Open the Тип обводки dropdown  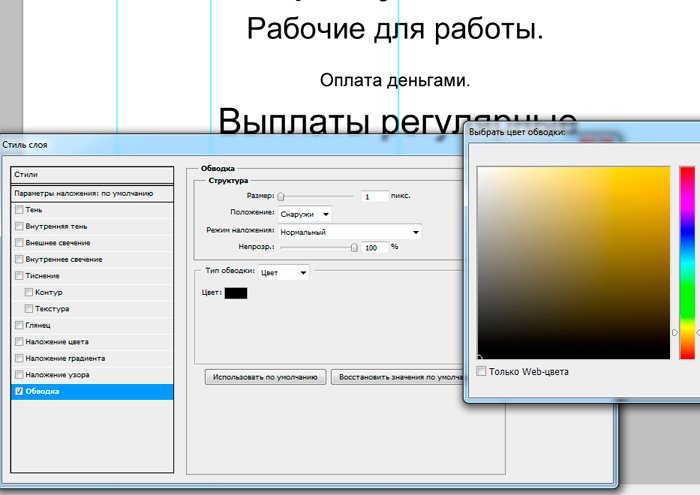coord(284,271)
